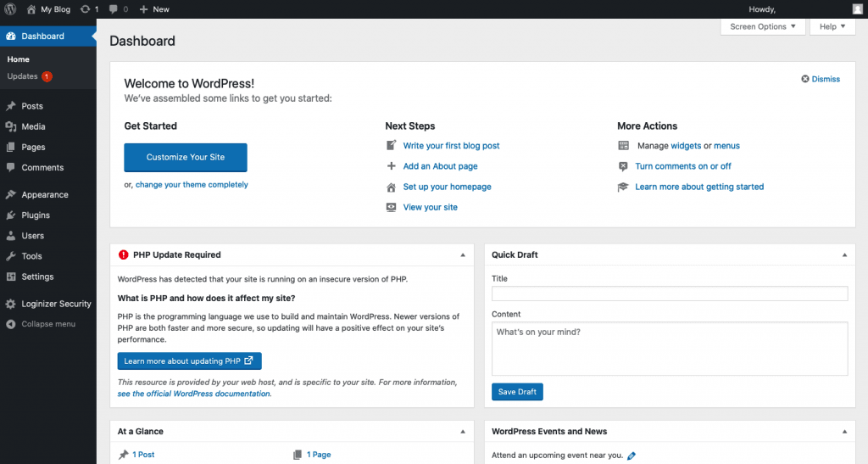Click the Users person icon

[x=10, y=235]
